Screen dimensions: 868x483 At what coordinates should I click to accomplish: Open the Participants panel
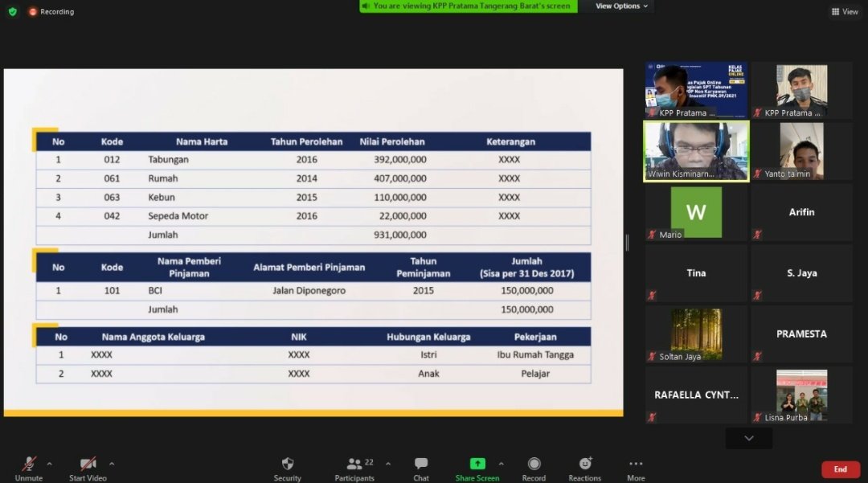pos(354,465)
